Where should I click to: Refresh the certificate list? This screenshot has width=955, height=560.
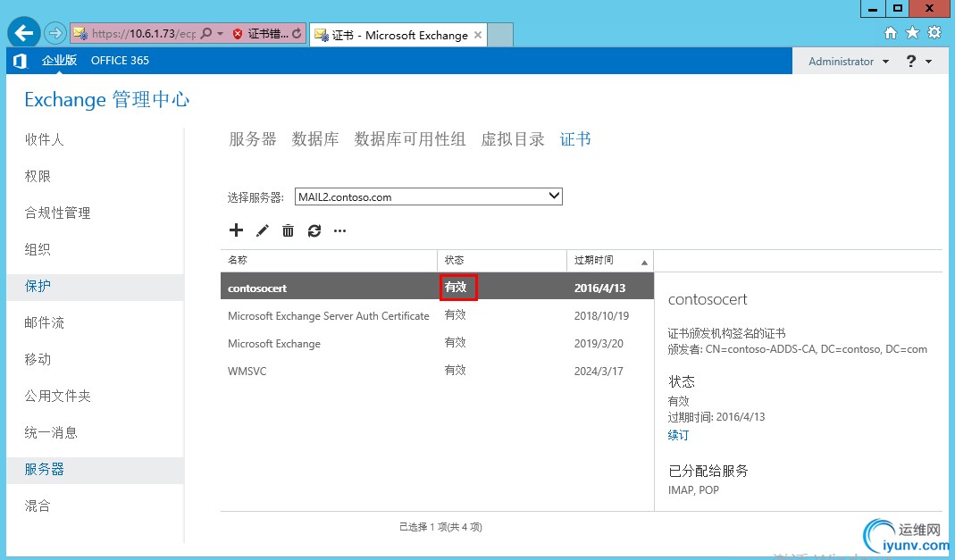(314, 230)
